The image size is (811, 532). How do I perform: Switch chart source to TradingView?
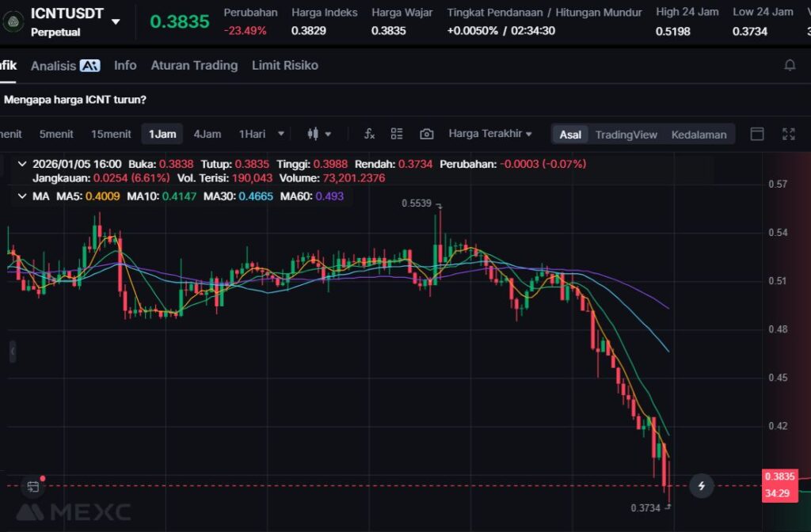point(626,135)
